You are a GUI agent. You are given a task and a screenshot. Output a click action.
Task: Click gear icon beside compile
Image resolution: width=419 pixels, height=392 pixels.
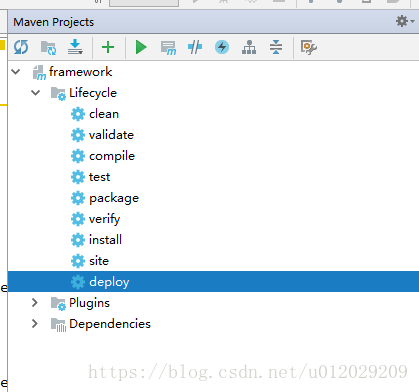coord(78,156)
